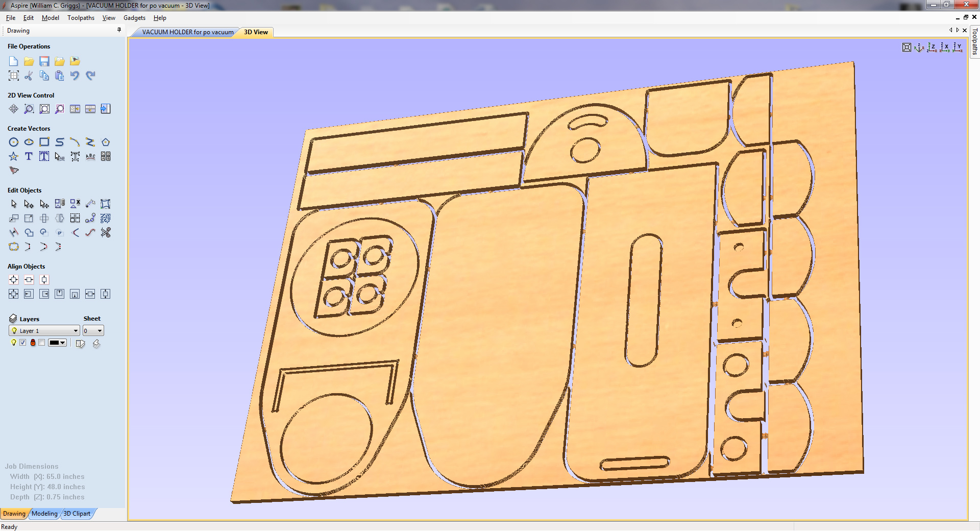This screenshot has width=980, height=531.
Task: Select the Draw Polygon tool
Action: coord(106,142)
